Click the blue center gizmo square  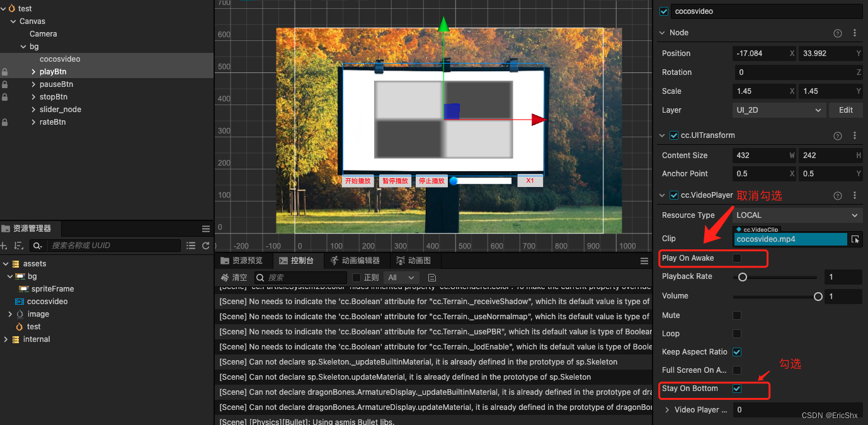tap(452, 111)
